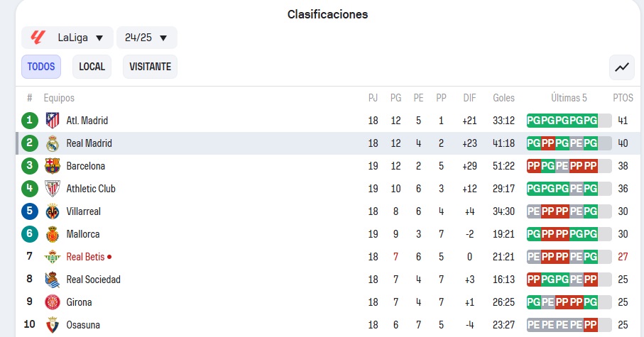Click the Real Betis crest icon
Image resolution: width=644 pixels, height=337 pixels.
pyautogui.click(x=53, y=257)
